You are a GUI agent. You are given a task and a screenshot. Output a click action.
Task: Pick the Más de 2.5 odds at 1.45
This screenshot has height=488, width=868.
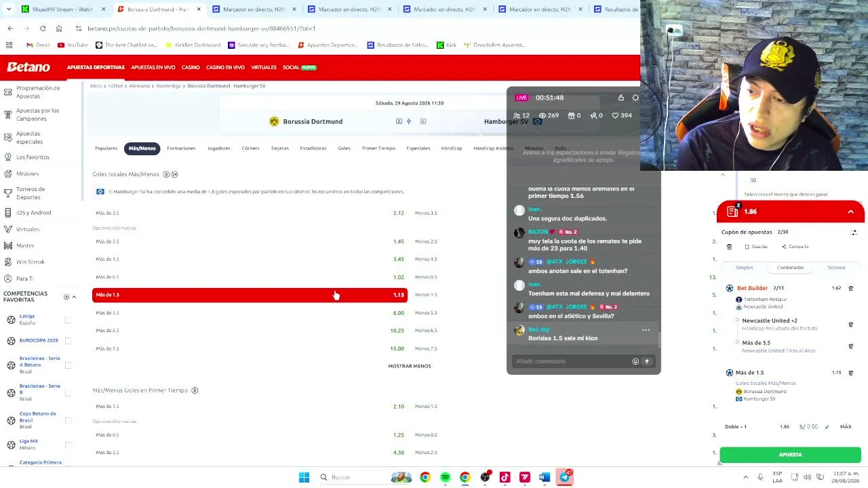point(250,241)
